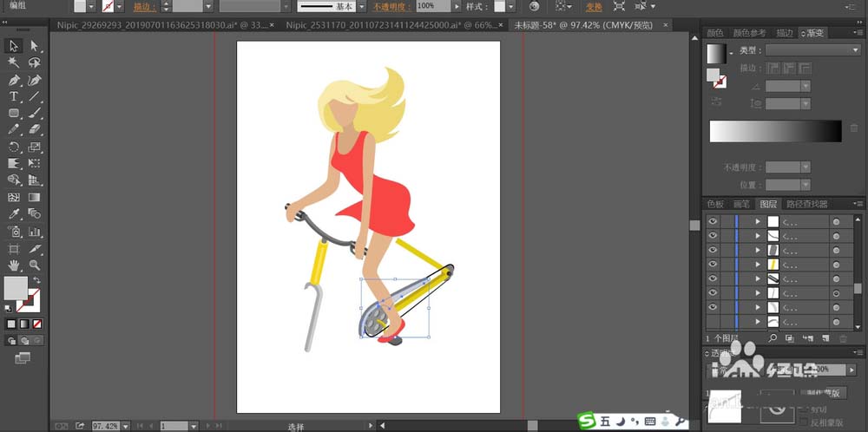Select the Pen tool
Image resolution: width=868 pixels, height=432 pixels.
[14, 80]
